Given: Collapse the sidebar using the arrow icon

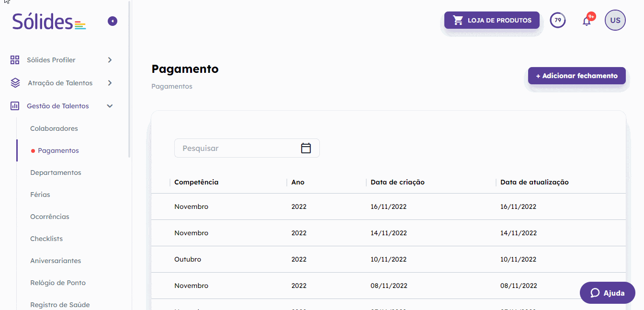Looking at the screenshot, I should 113,21.
